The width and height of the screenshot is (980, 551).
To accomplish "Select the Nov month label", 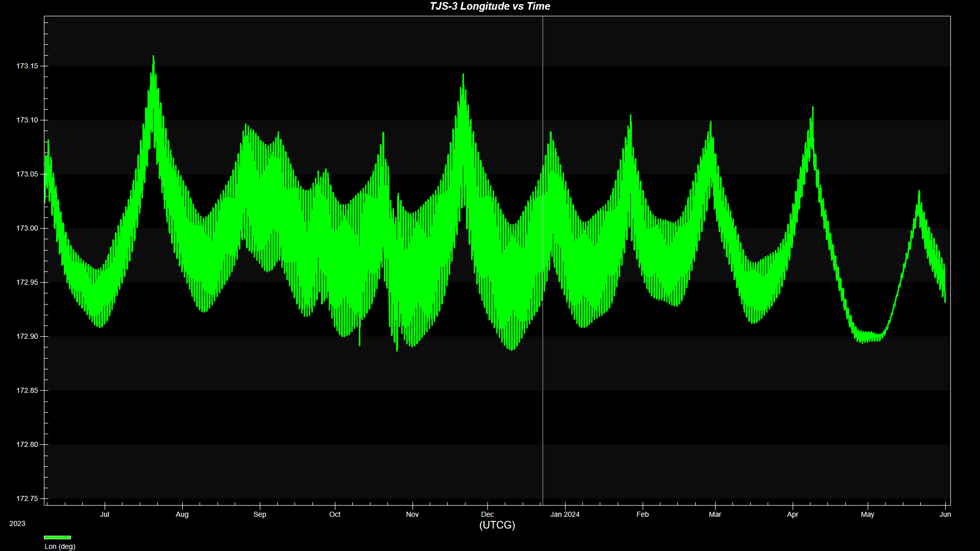I will 412,514.
